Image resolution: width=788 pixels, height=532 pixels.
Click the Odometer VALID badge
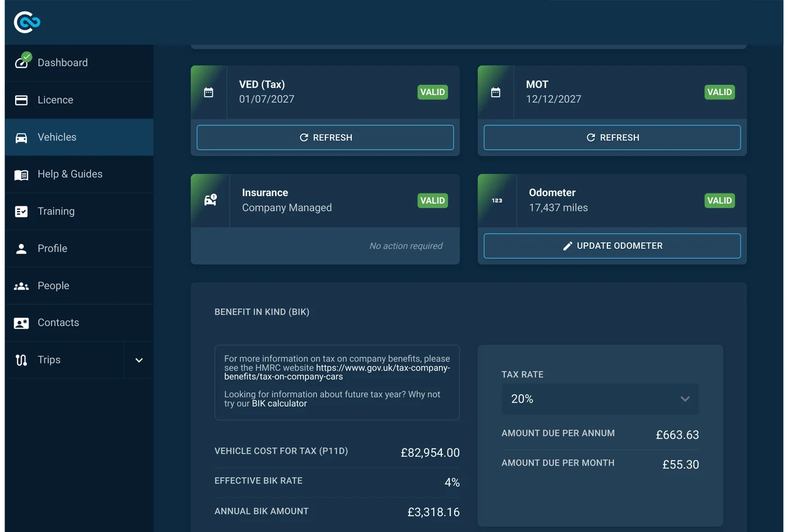719,201
